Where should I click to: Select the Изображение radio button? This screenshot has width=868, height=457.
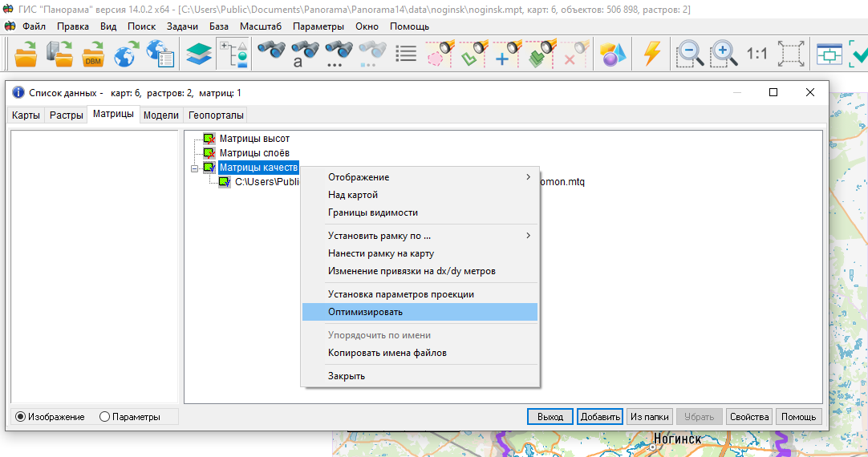[x=21, y=417]
